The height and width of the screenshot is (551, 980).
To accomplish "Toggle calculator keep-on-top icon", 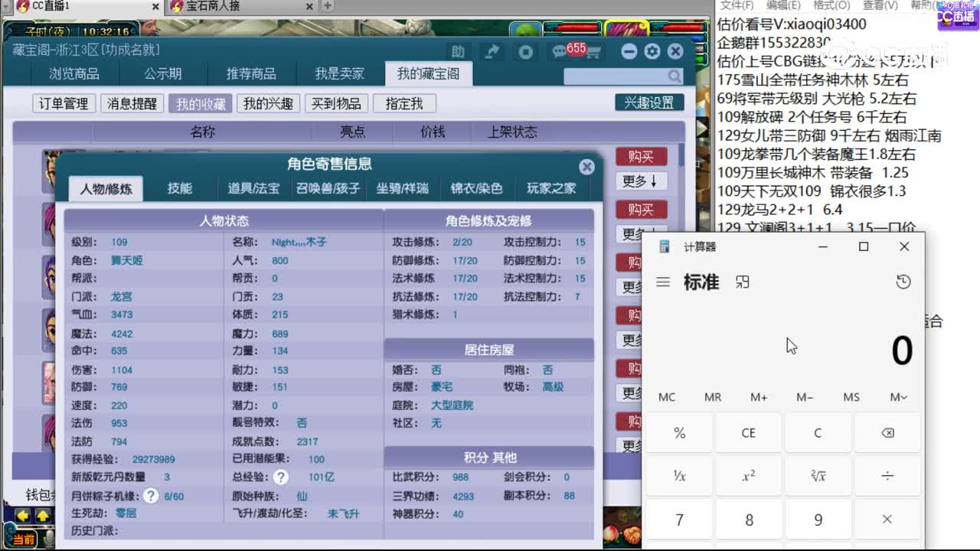I will pos(742,282).
